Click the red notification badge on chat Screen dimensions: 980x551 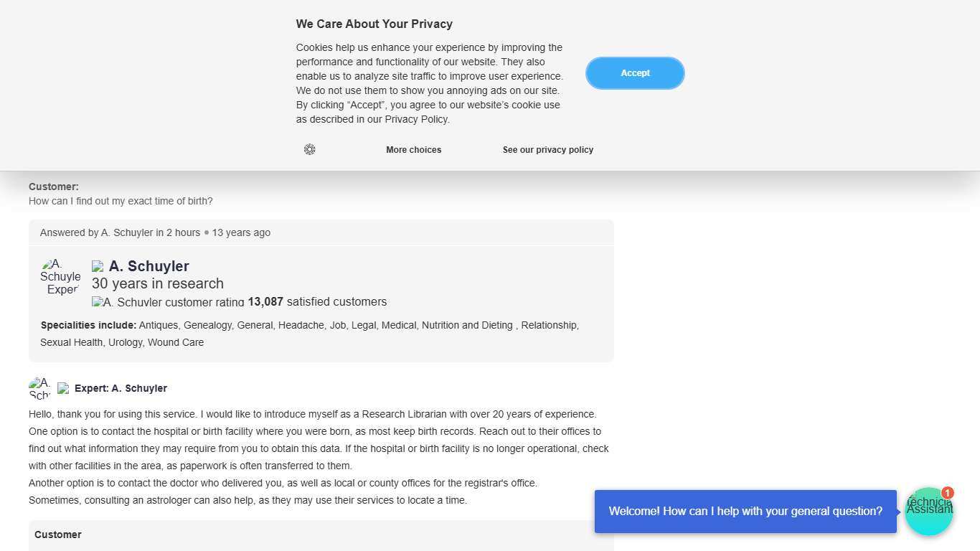[947, 493]
